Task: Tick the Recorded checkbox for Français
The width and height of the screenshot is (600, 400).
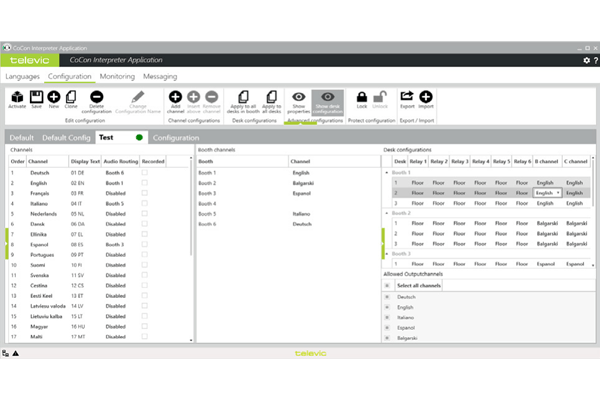Action: [x=144, y=193]
